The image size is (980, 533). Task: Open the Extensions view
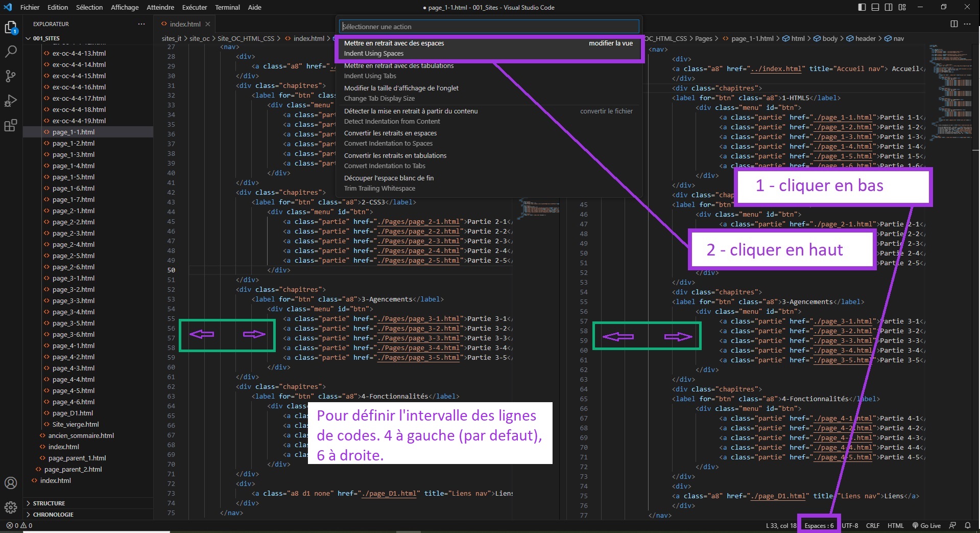click(11, 125)
